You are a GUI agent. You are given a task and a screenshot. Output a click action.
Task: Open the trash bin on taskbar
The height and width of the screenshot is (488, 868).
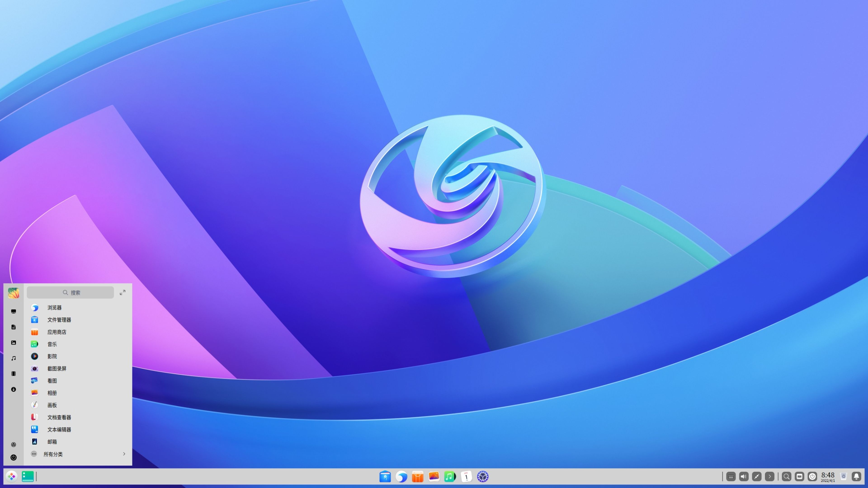(x=843, y=476)
